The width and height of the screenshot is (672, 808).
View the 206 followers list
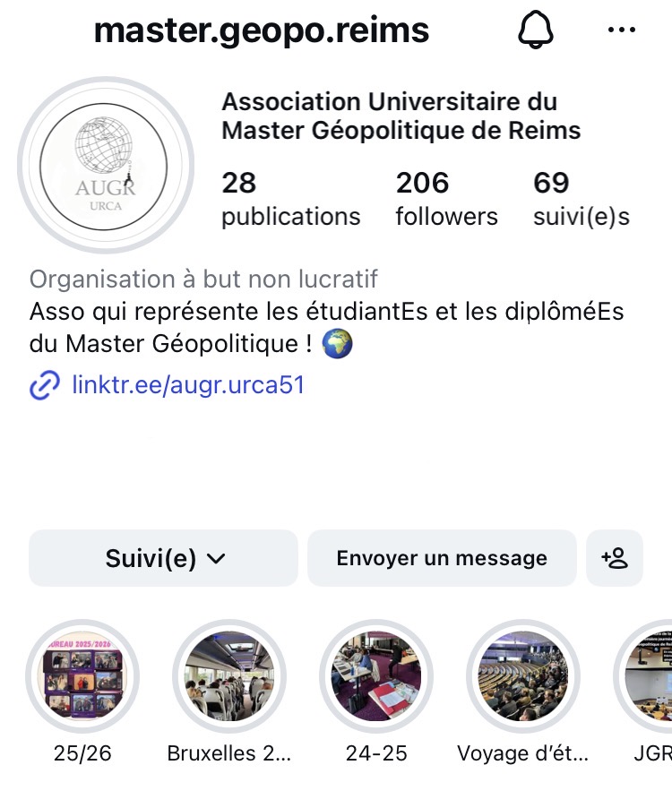pos(446,199)
